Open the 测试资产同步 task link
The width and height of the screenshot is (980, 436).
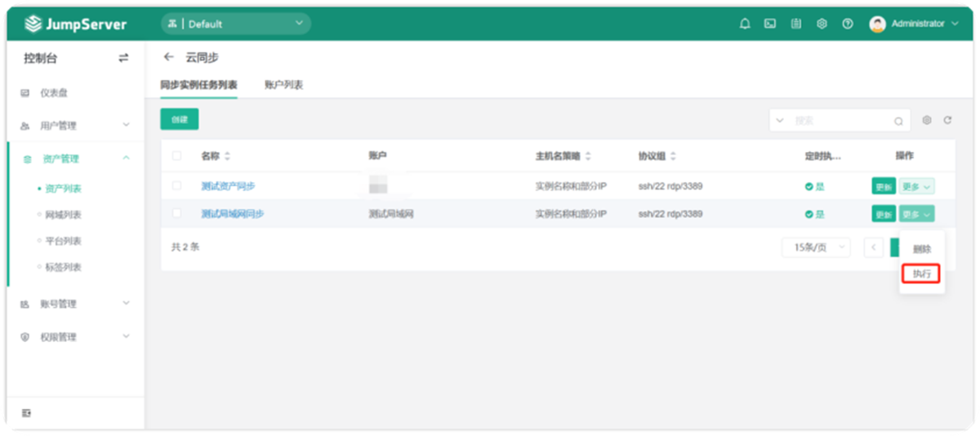point(229,186)
